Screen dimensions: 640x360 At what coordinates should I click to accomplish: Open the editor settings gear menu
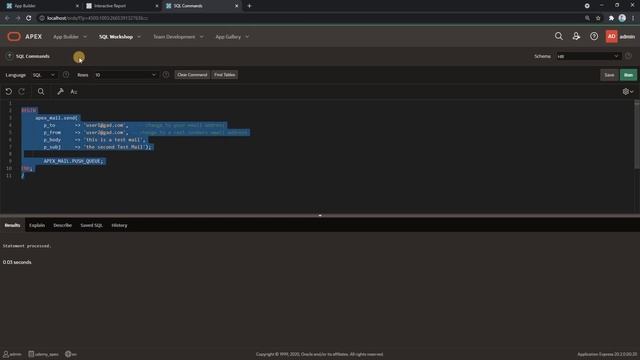coord(628,92)
